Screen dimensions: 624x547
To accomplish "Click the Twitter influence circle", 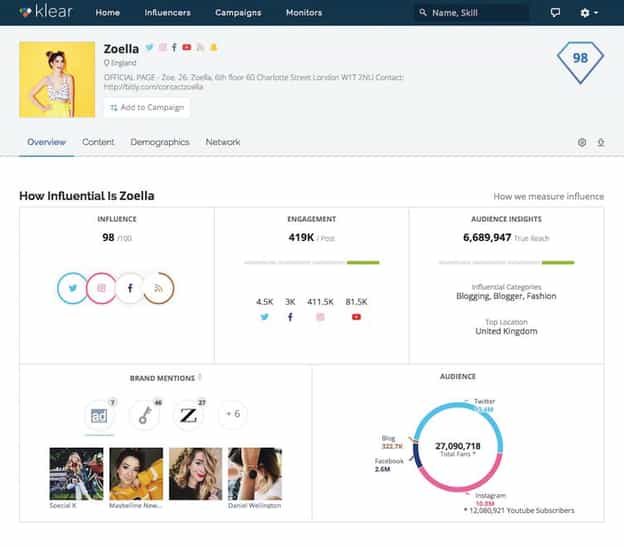I will coord(72,288).
